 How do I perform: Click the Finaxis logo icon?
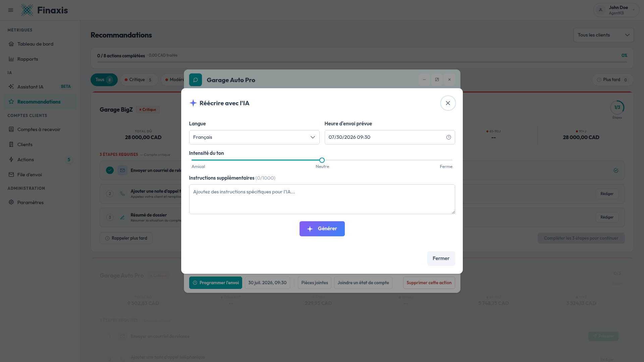(x=27, y=10)
